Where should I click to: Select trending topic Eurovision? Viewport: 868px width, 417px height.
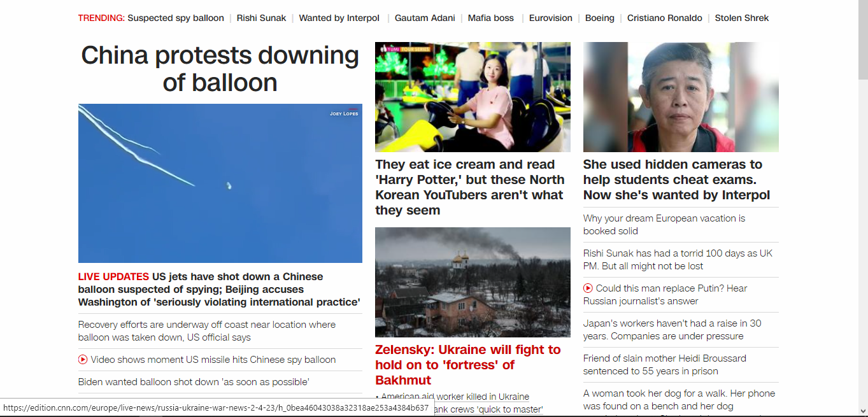click(551, 18)
